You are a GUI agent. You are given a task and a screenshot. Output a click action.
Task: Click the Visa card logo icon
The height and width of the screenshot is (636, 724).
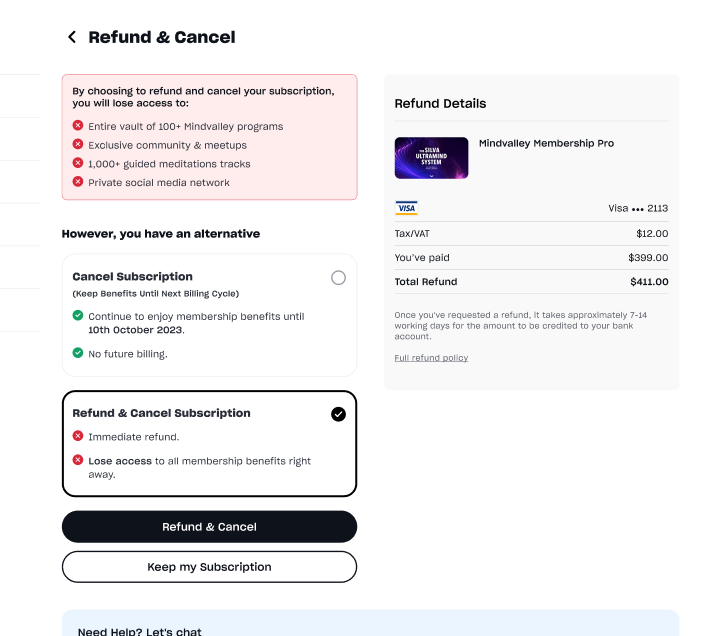(x=406, y=208)
